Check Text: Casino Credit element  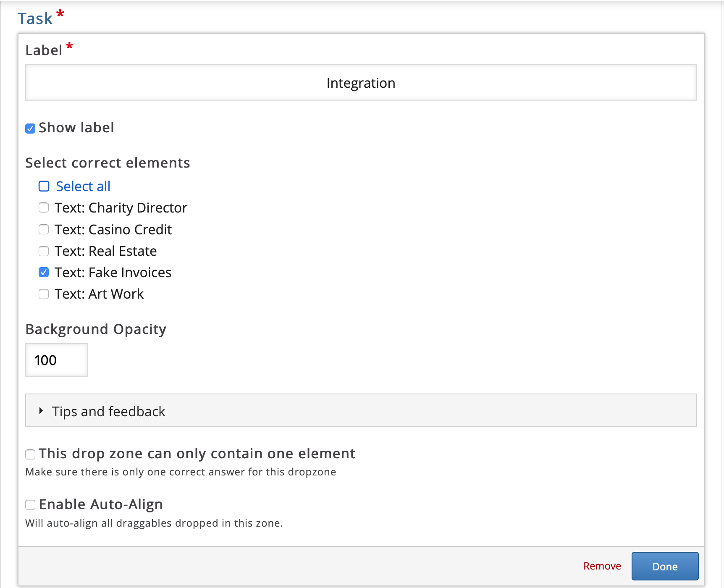[44, 229]
